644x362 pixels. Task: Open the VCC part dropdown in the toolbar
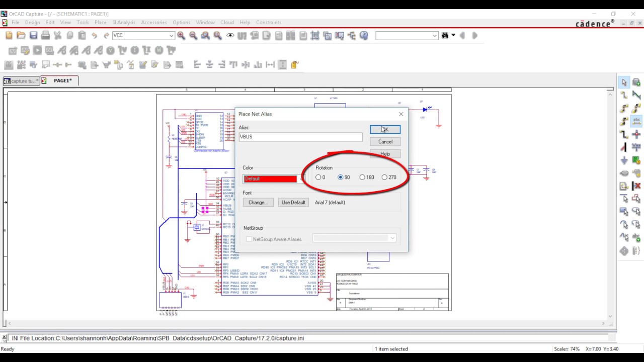point(171,36)
